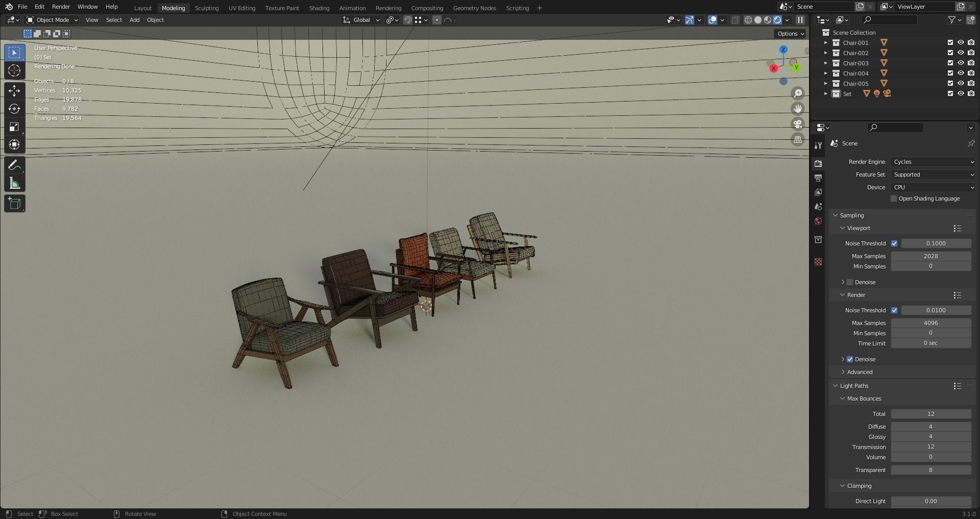The width and height of the screenshot is (980, 519).
Task: Open Global transform orientation dropdown
Action: [361, 20]
